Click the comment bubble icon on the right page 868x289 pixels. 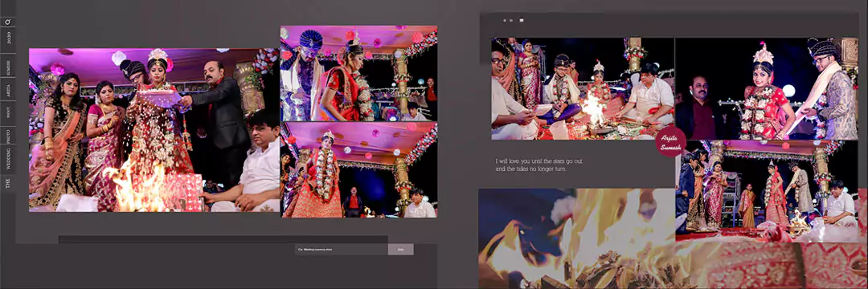click(511, 20)
